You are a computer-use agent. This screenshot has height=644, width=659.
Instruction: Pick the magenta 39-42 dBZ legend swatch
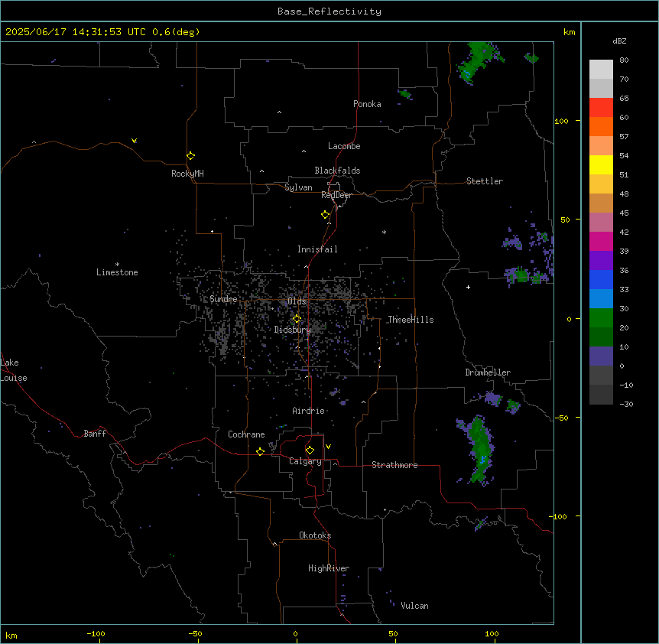click(x=601, y=241)
